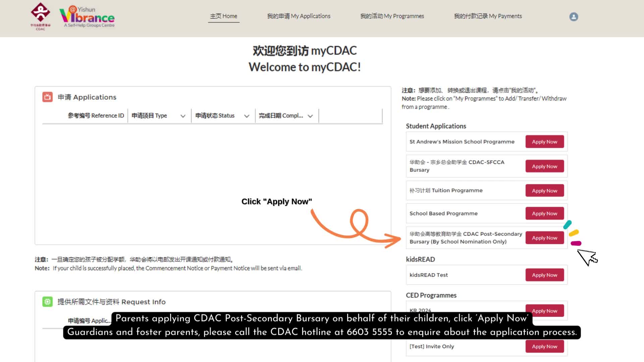Click the Applications section icon

coord(47,97)
